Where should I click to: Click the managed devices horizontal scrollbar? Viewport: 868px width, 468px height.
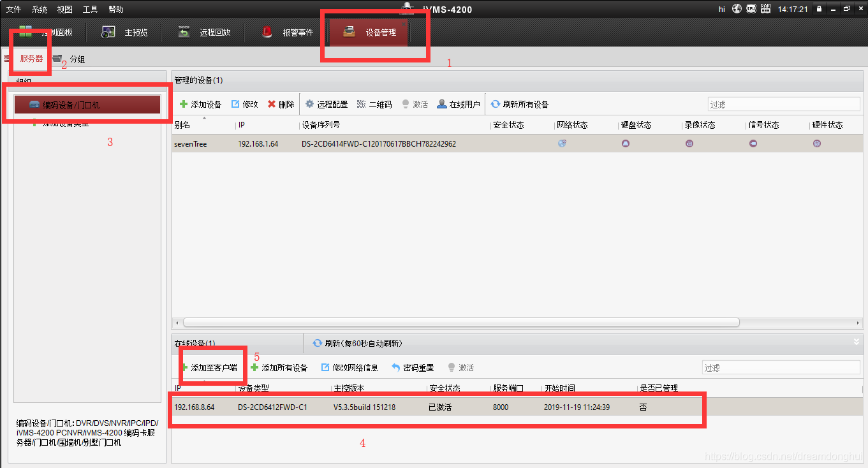(461, 322)
